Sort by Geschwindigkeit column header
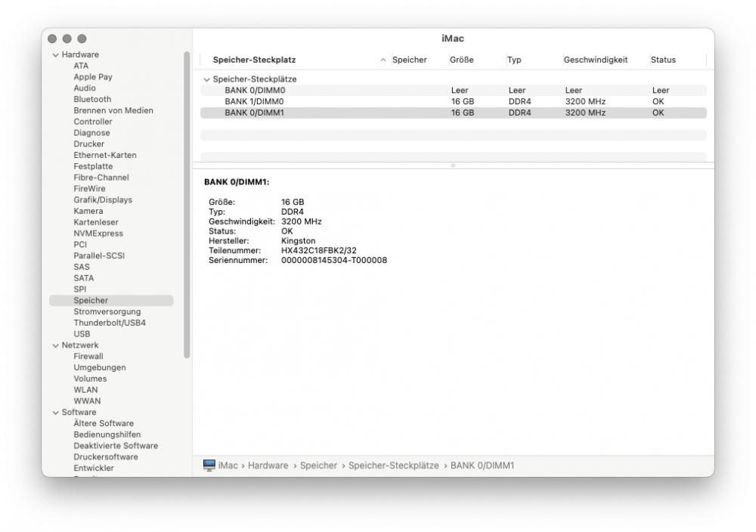Screen dimensions: 756x532 pyautogui.click(x=596, y=60)
